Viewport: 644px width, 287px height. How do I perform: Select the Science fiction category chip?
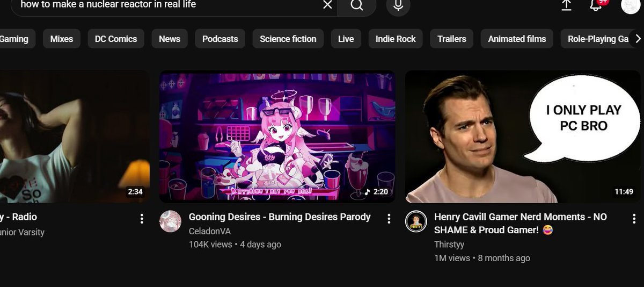(288, 39)
